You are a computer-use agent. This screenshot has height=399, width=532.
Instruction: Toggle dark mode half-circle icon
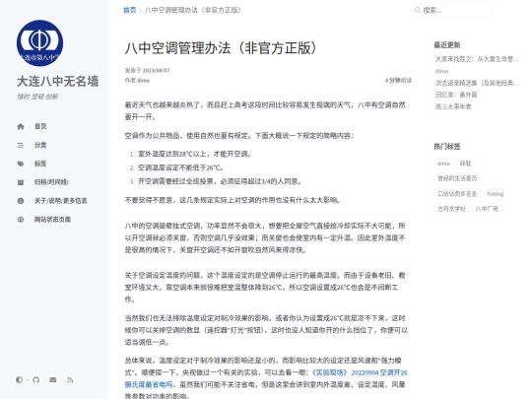pyautogui.click(x=20, y=379)
